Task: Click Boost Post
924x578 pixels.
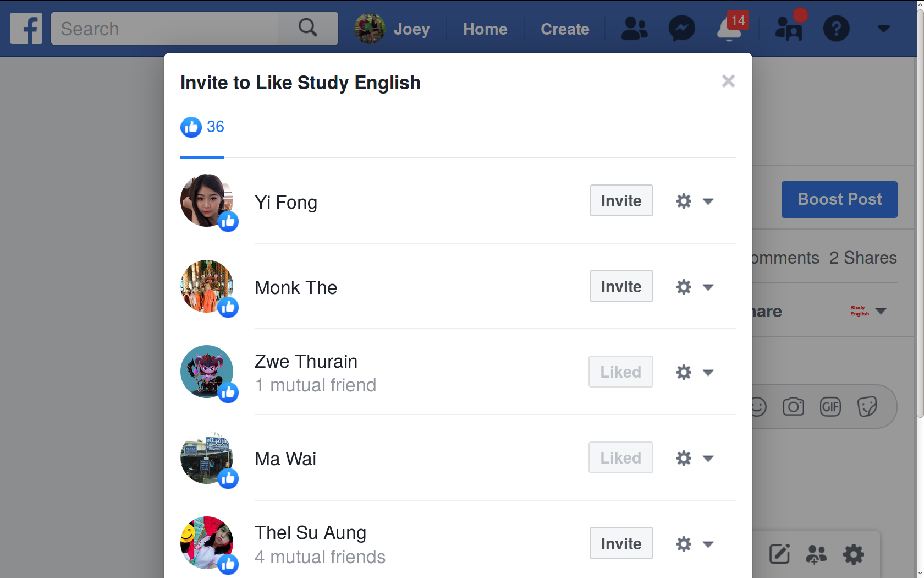Action: click(x=839, y=199)
